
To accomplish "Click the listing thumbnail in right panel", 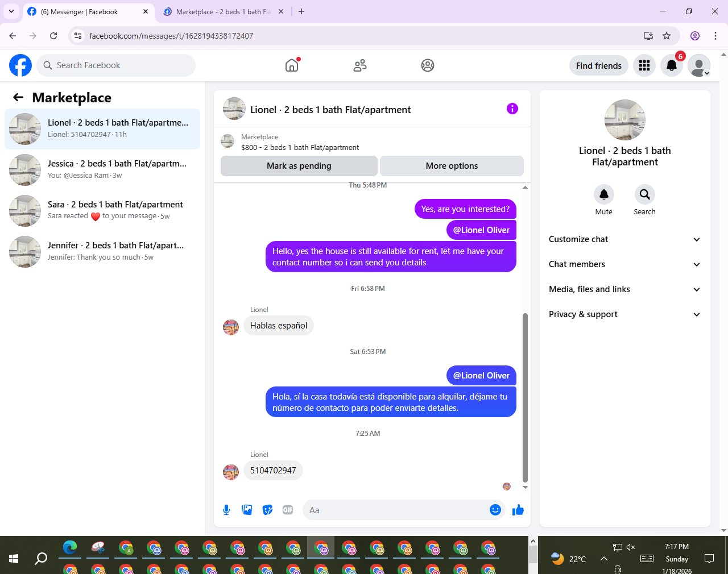I will coord(625,120).
